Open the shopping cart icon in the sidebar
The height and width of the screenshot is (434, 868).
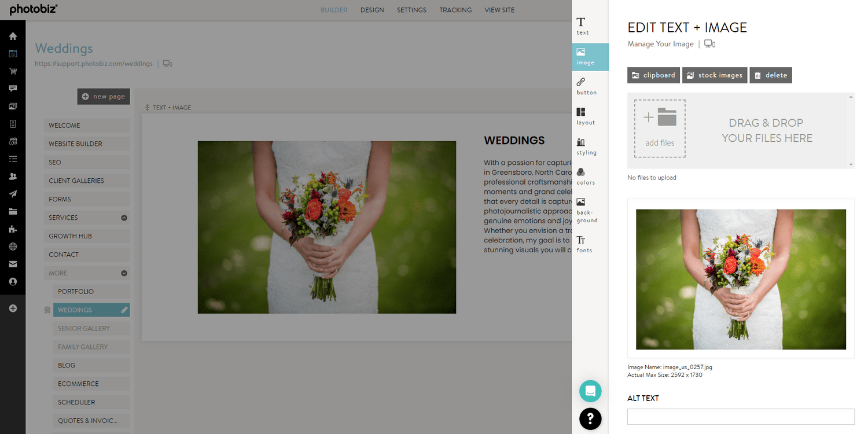click(x=13, y=71)
